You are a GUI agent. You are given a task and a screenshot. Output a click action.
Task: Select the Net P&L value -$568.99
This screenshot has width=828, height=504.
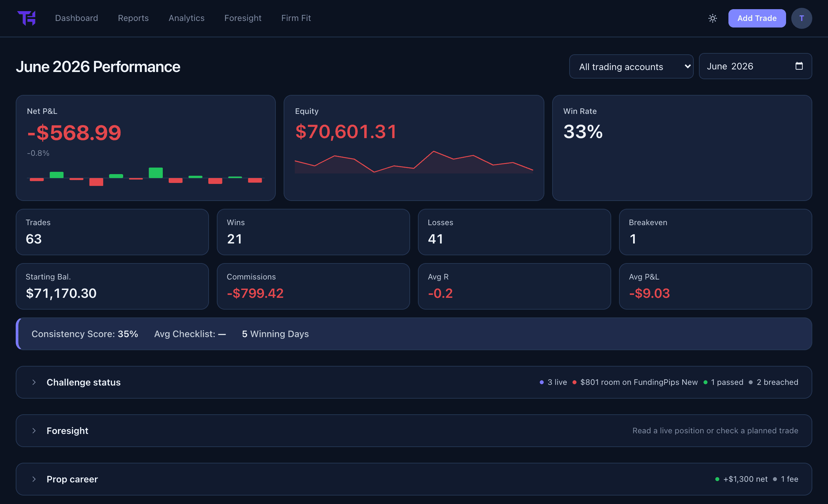(x=74, y=132)
